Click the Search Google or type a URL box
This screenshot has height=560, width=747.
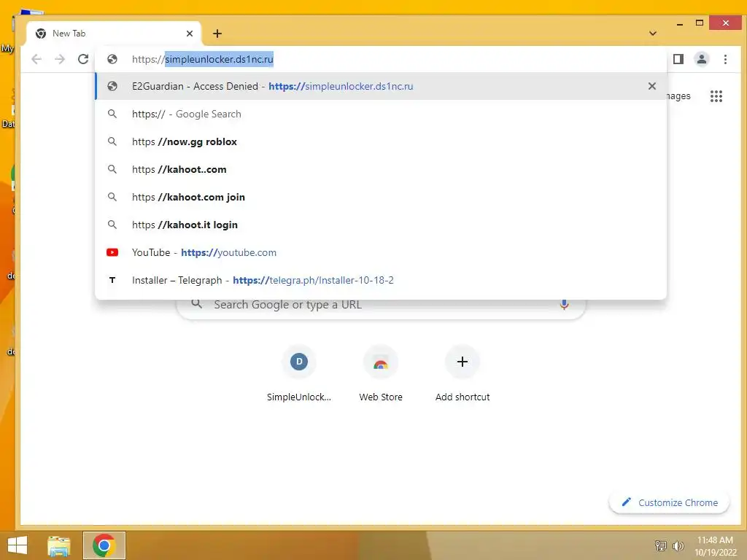click(381, 305)
